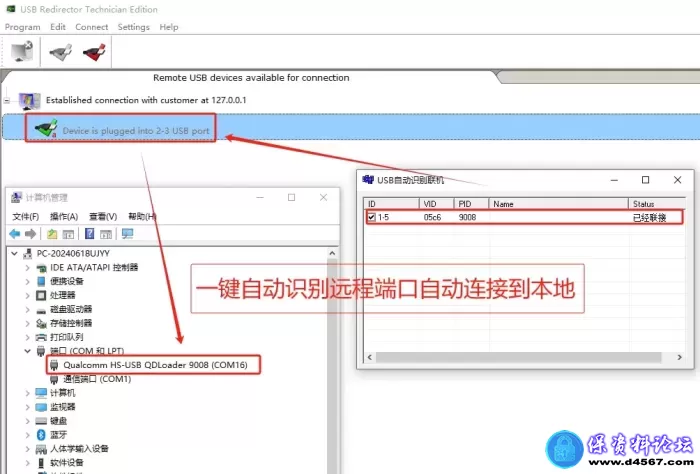700x474 pixels.
Task: Click the up-one-level folder icon in 计算机管理
Action: coord(52,233)
